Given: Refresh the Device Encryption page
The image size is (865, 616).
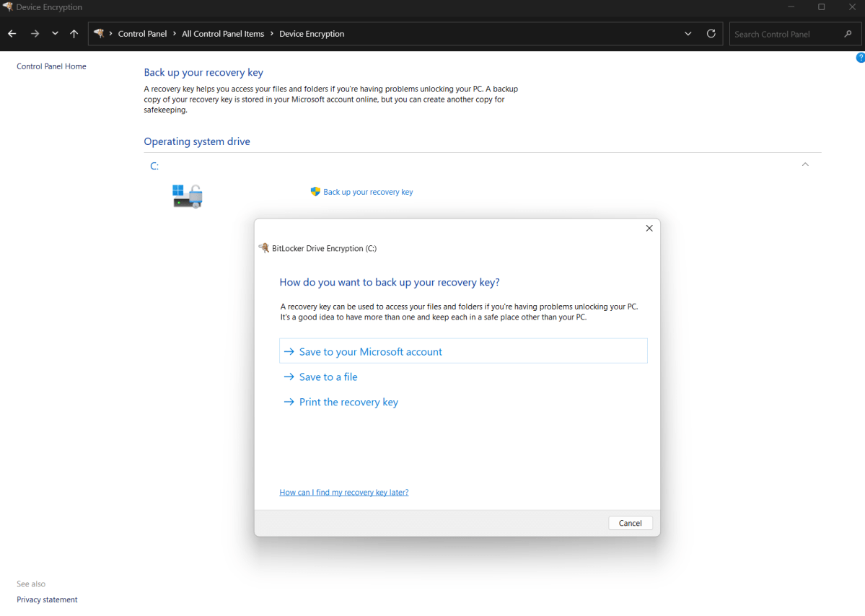Looking at the screenshot, I should pyautogui.click(x=711, y=33).
